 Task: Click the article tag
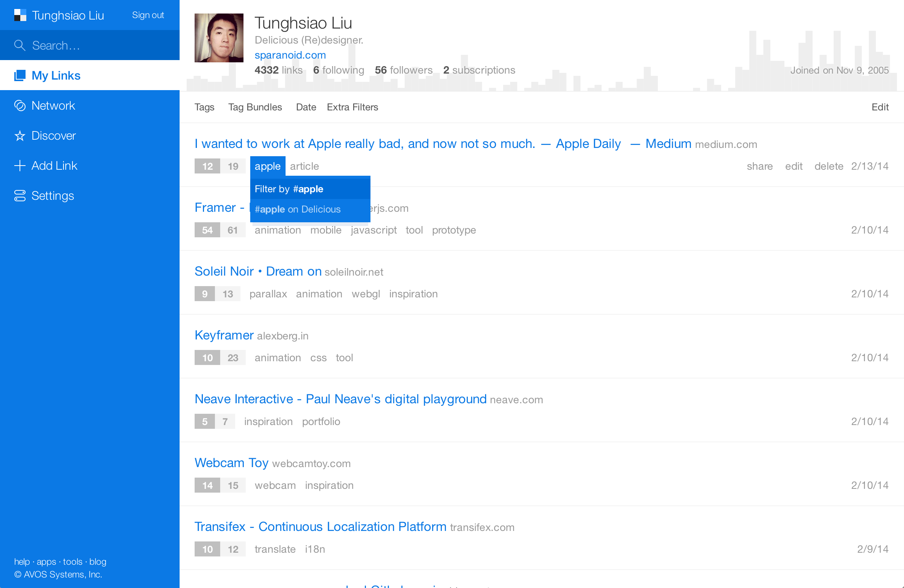[x=304, y=166]
